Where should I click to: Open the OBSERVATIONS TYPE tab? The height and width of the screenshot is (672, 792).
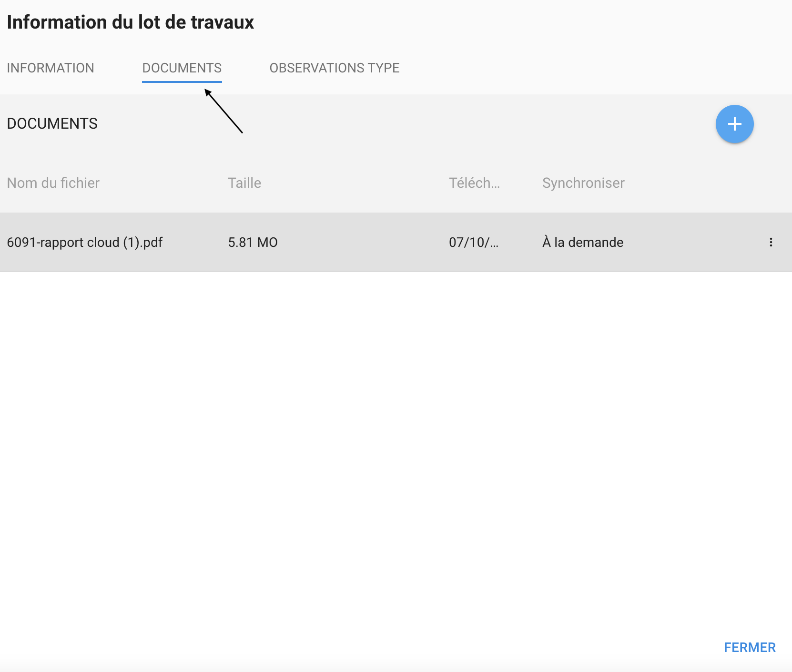coord(335,68)
